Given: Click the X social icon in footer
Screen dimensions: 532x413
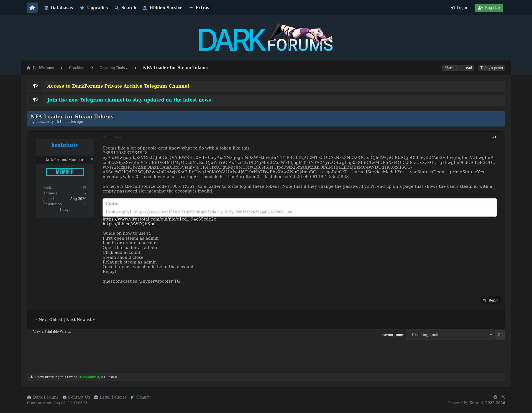Looking at the screenshot, I should pos(503,397).
